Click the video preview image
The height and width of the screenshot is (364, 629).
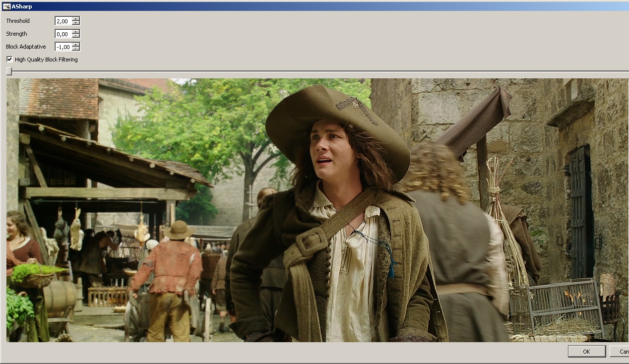pos(317,210)
